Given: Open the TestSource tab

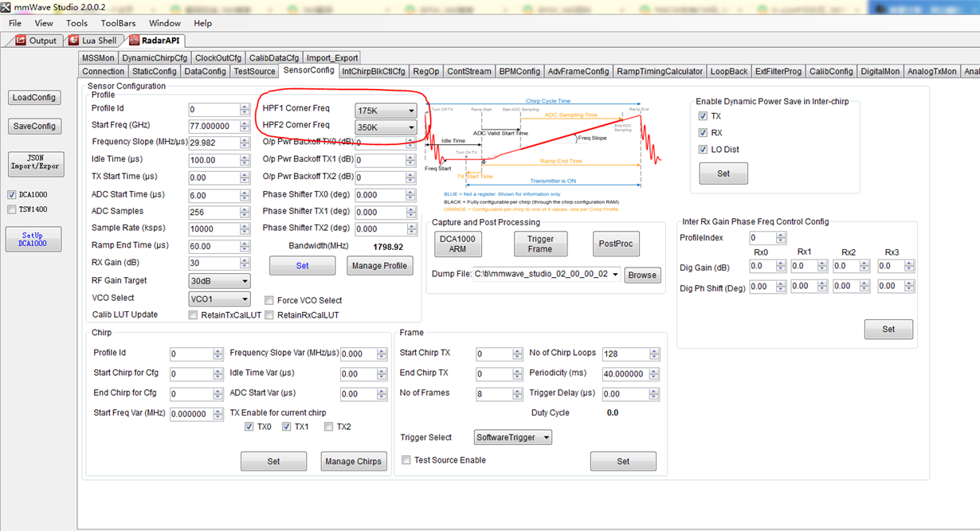Looking at the screenshot, I should (254, 71).
